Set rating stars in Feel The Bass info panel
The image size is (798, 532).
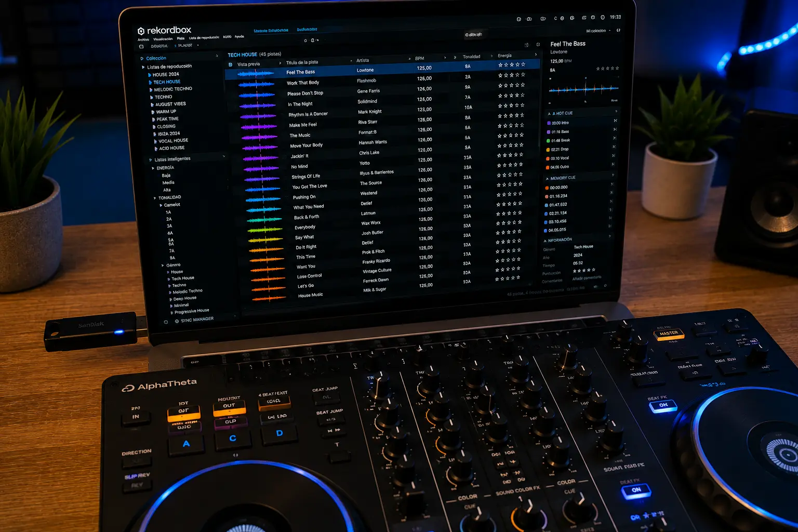point(607,68)
